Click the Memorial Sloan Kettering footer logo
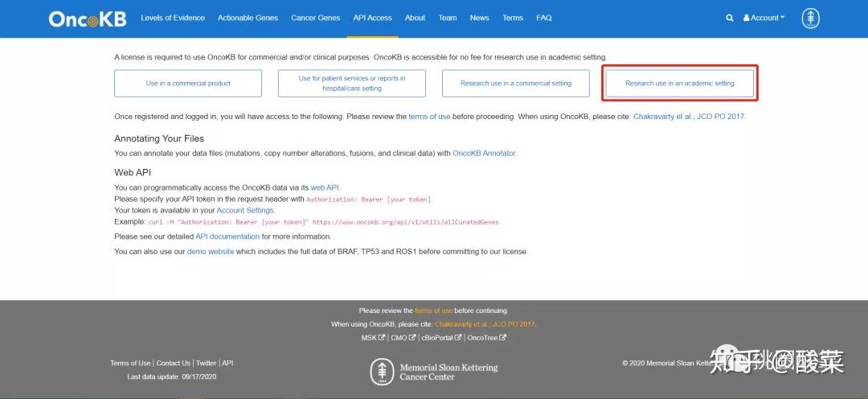 (434, 372)
